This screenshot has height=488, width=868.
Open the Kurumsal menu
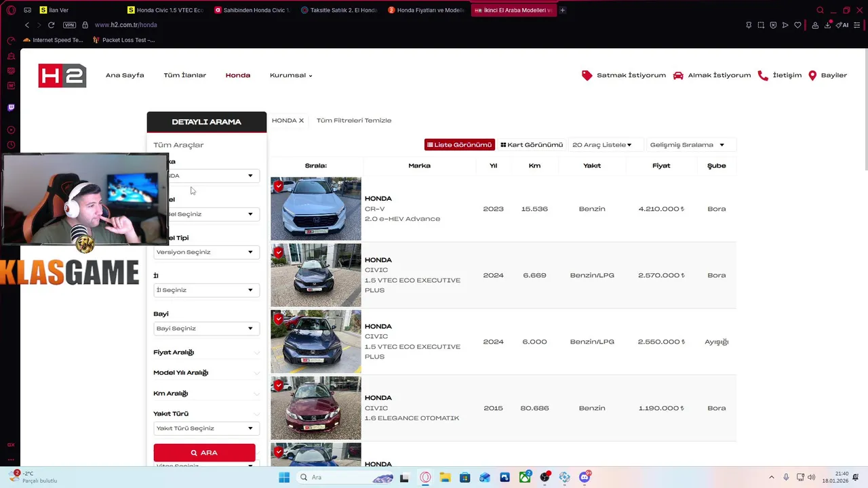[x=291, y=75]
